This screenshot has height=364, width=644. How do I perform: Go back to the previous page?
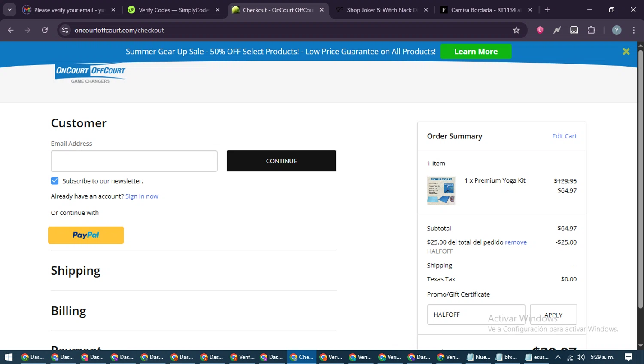pyautogui.click(x=11, y=30)
